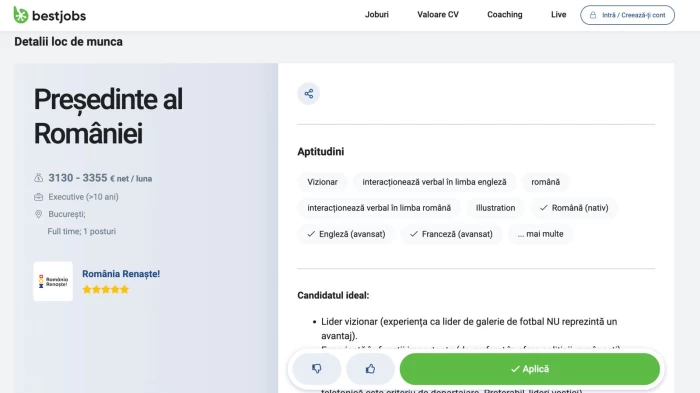Go to the Coaching section
Image resolution: width=700 pixels, height=393 pixels.
tap(504, 15)
